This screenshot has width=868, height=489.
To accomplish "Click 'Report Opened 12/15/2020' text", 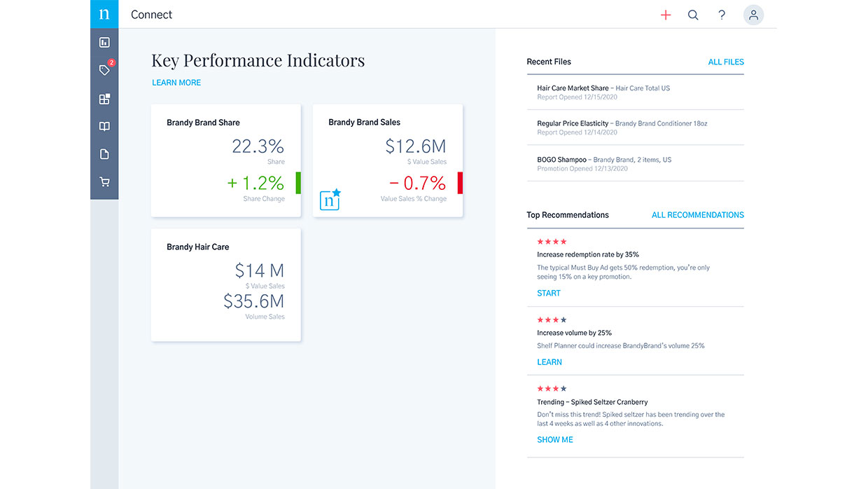I will point(577,97).
